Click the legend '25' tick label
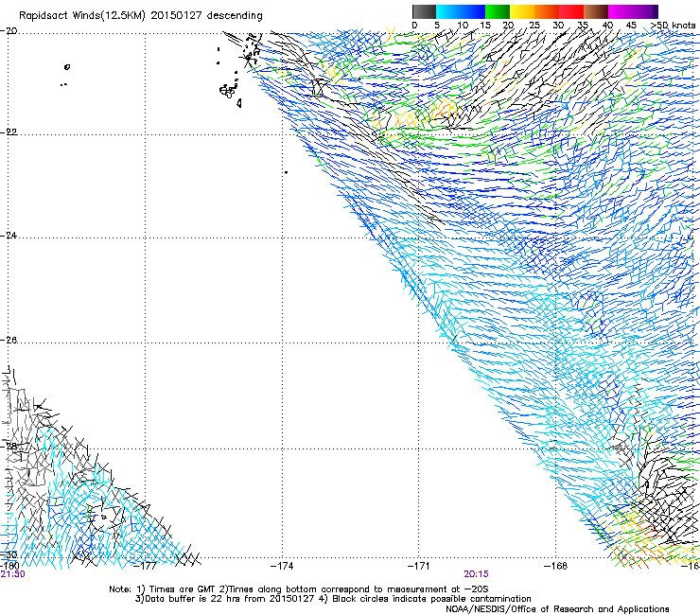This screenshot has height=615, width=700. pyautogui.click(x=534, y=25)
